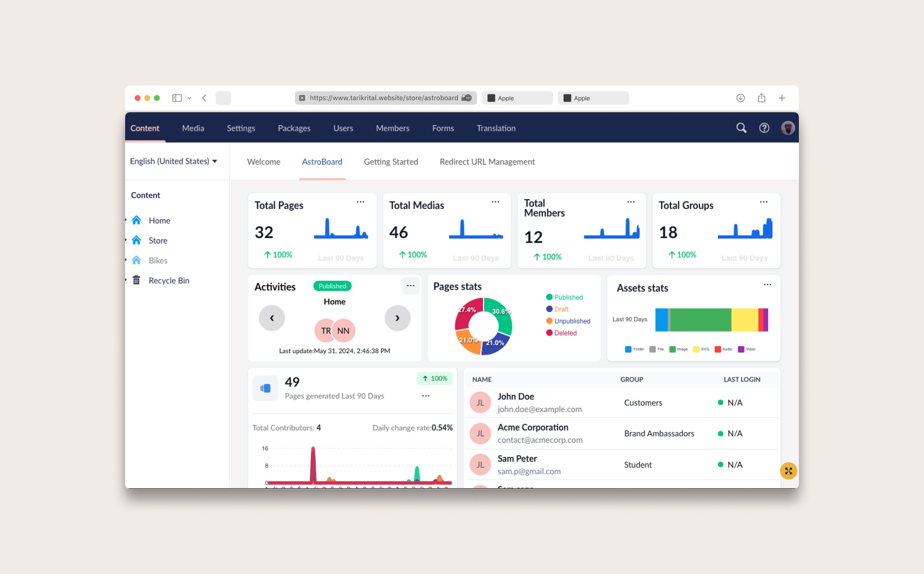Screen dimensions: 924x574
Task: Toggle Folder legend in Assets stats
Action: click(634, 349)
